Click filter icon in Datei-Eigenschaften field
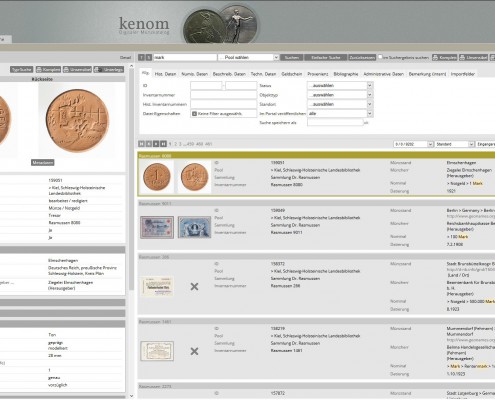The height and width of the screenshot is (400, 495). (x=194, y=114)
